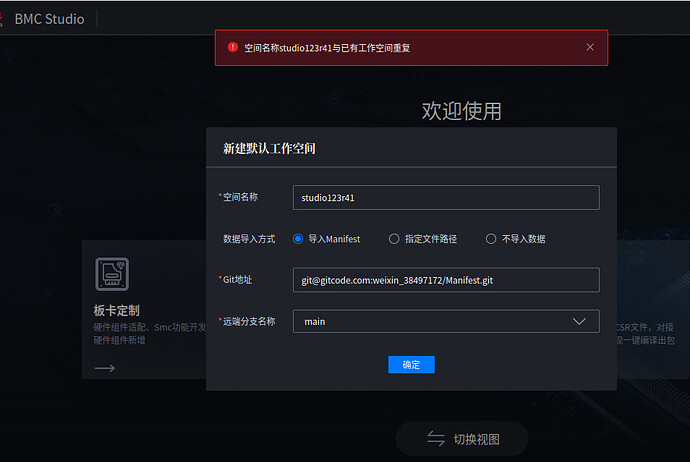Open the 板卡定制 card title

[116, 310]
